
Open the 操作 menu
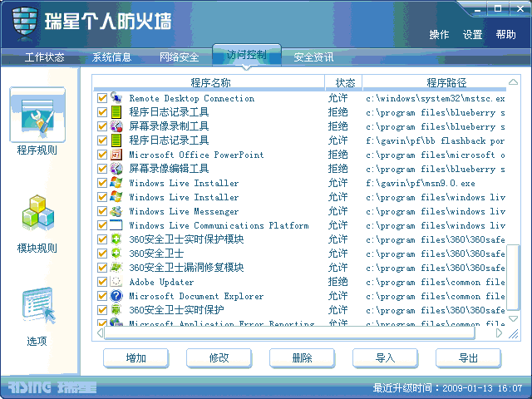pos(439,35)
